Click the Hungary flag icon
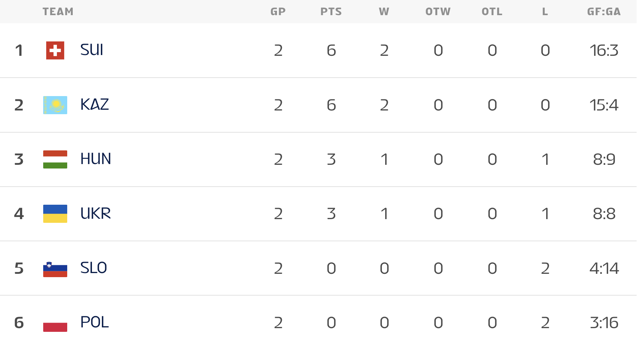 pyautogui.click(x=55, y=159)
